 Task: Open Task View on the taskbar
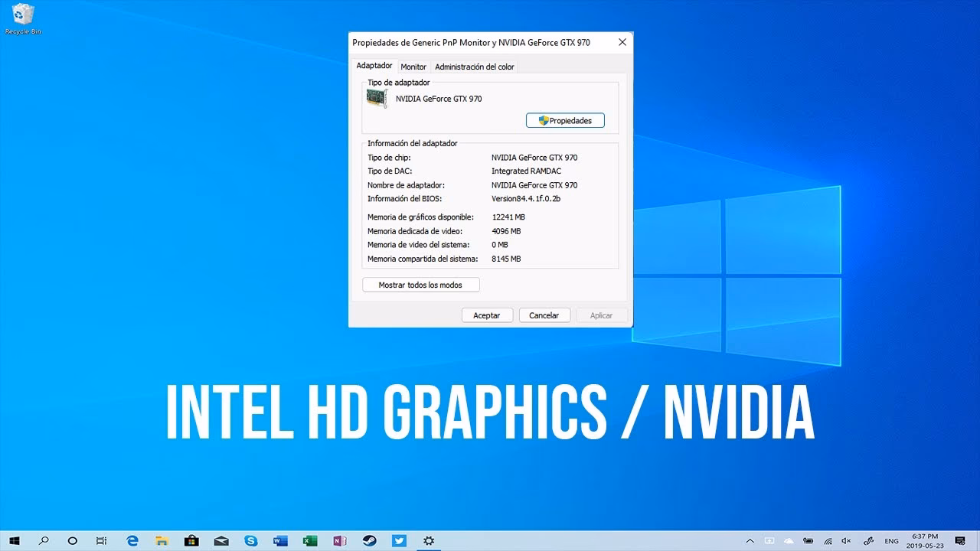(x=102, y=540)
